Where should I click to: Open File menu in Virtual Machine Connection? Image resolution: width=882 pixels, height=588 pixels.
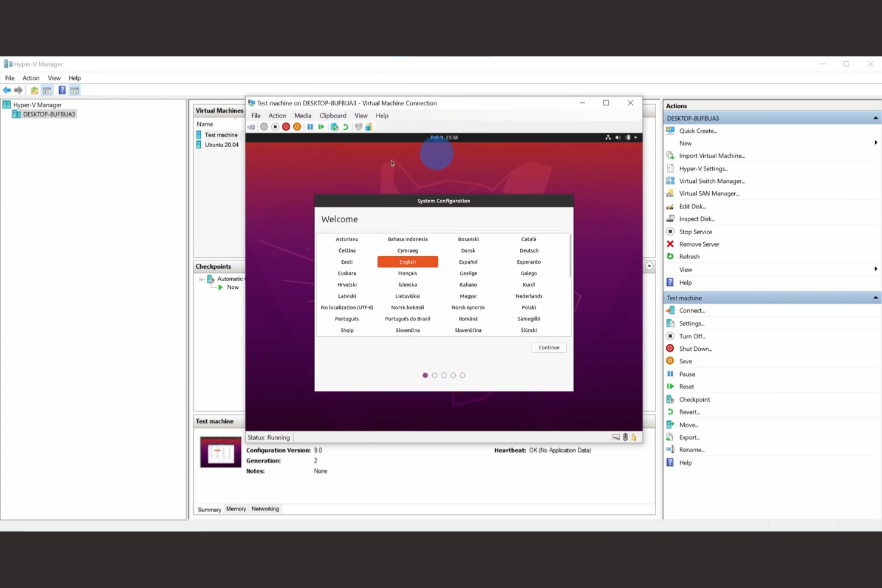coord(256,116)
